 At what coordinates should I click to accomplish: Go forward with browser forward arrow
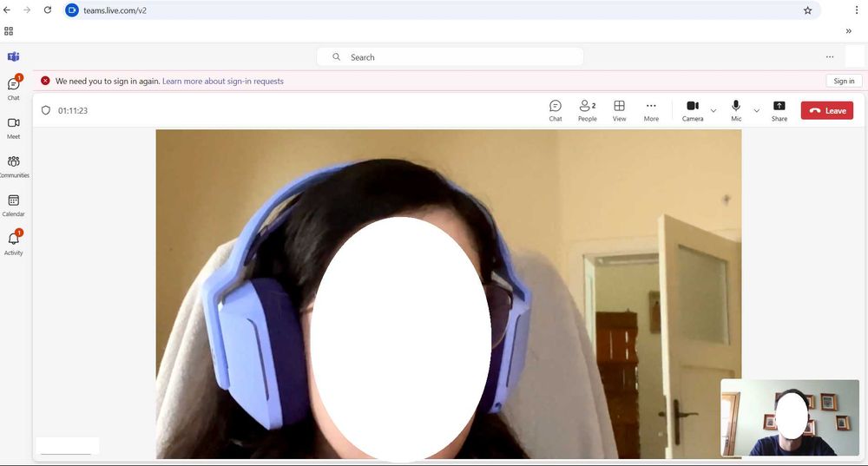click(x=27, y=10)
